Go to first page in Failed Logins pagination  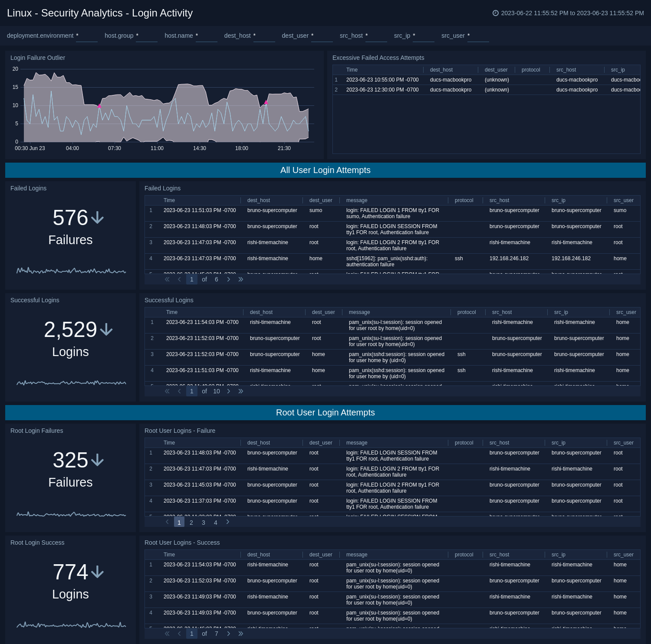167,279
